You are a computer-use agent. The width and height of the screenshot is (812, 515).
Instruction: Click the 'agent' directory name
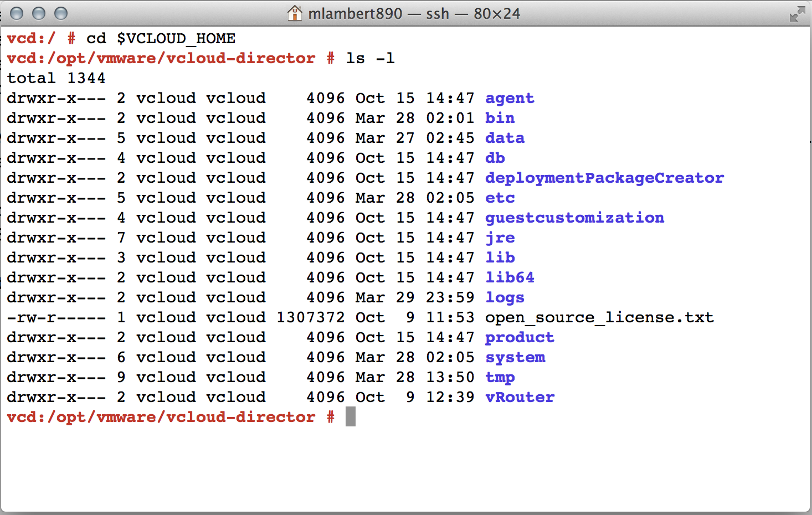[510, 98]
